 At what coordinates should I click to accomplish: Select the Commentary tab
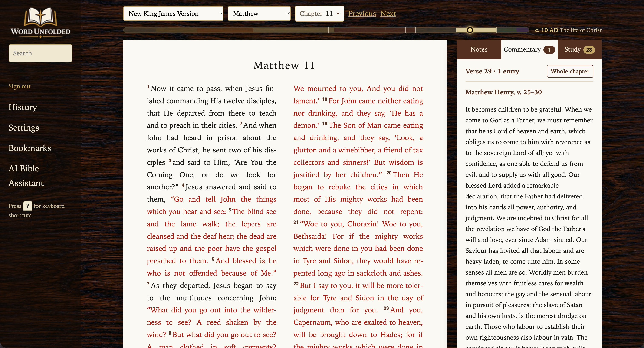point(529,49)
